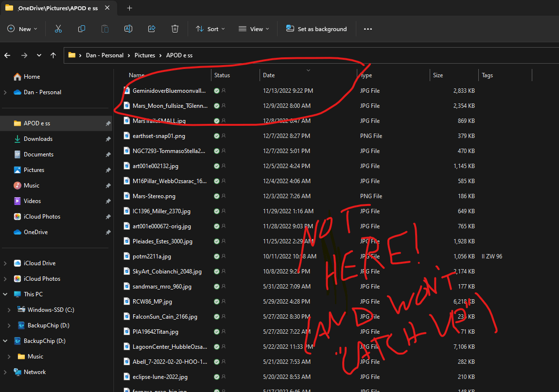This screenshot has height=392, width=559.
Task: Expand Windows-SSD (C:) node
Action: 9,310
